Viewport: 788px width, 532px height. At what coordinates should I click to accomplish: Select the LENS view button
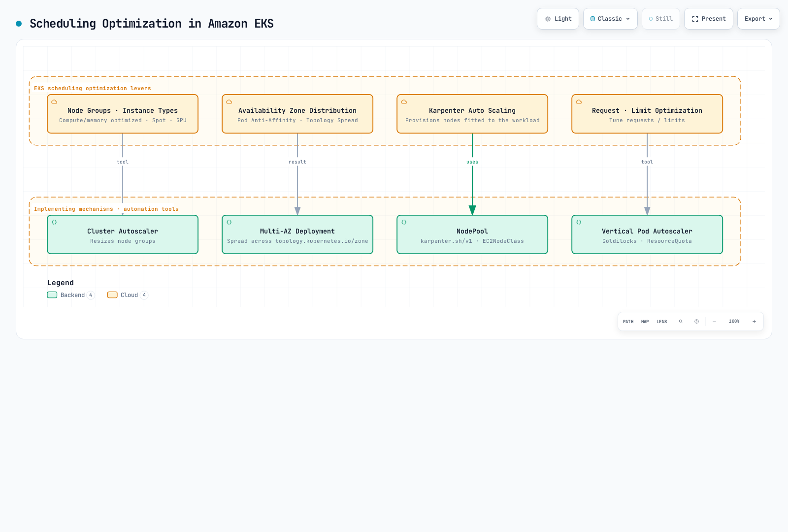coord(661,322)
